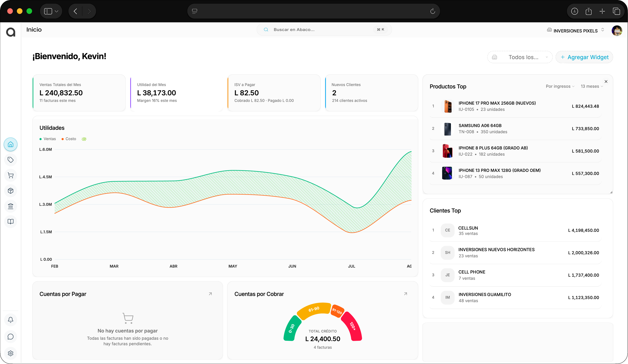The height and width of the screenshot is (364, 628).
Task: Select IPHONE 17 PRO MAX product thumbnail
Action: (448, 106)
